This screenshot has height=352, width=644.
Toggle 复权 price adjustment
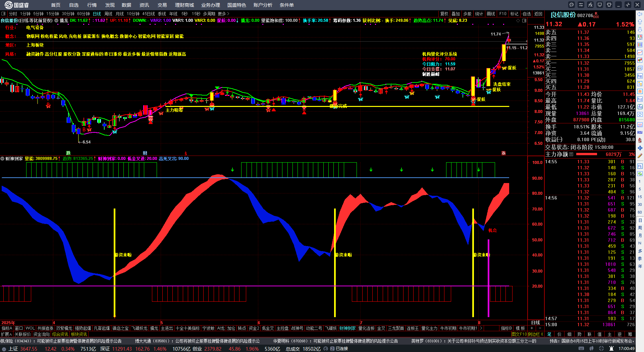click(444, 14)
